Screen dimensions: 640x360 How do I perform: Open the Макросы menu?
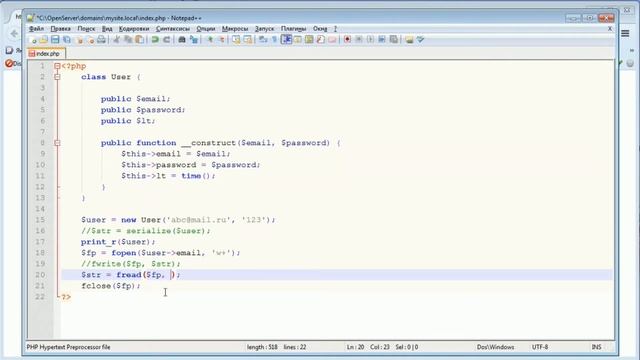(235, 29)
